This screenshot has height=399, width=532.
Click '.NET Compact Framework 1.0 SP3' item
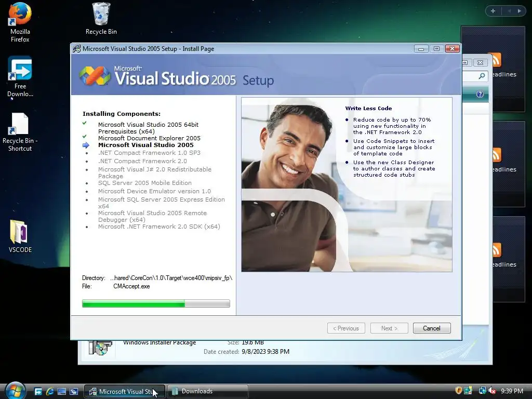pos(149,153)
